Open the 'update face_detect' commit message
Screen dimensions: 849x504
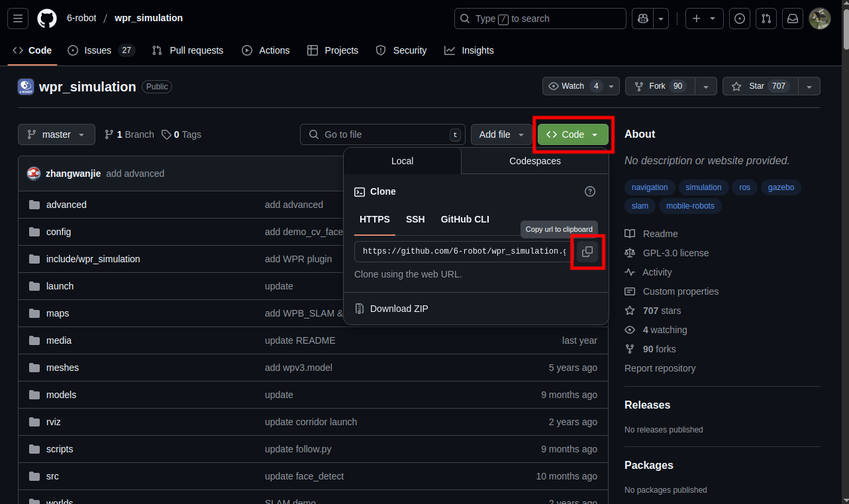pos(304,476)
